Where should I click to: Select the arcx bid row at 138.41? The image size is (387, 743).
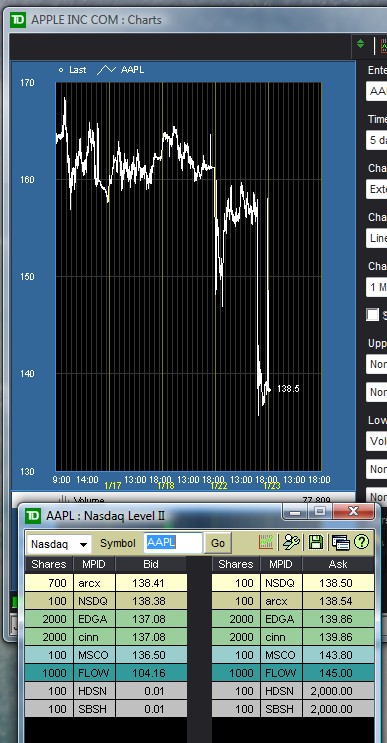click(106, 583)
